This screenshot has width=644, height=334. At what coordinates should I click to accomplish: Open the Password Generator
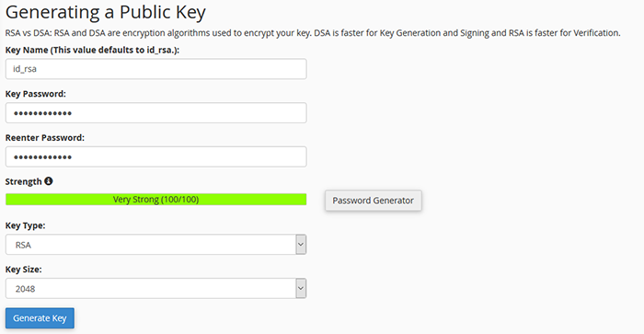point(373,201)
